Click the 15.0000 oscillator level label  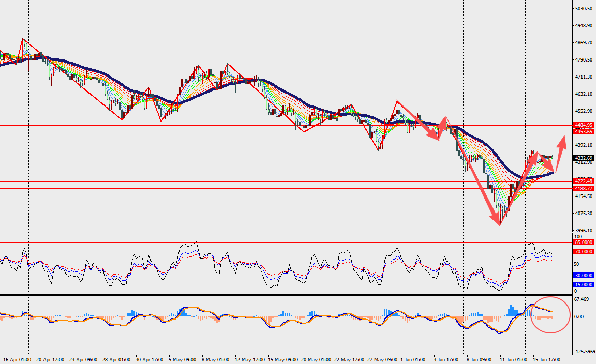tap(584, 285)
